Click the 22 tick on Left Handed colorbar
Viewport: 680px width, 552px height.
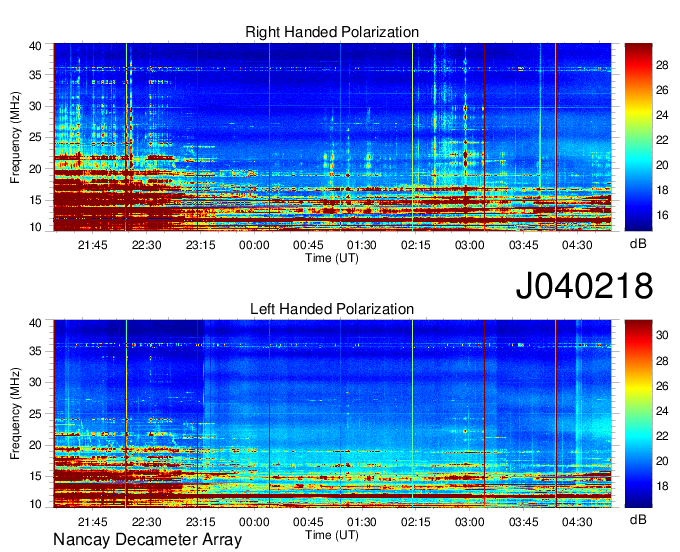pos(662,436)
